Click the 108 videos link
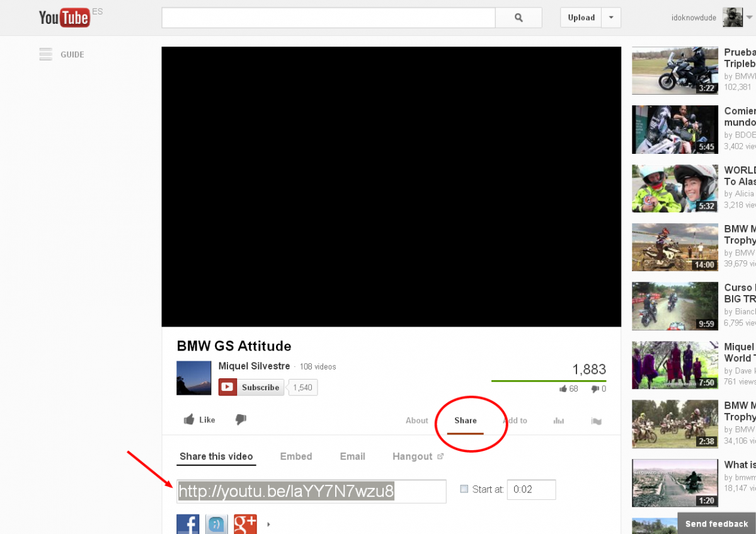The image size is (756, 534). tap(318, 367)
